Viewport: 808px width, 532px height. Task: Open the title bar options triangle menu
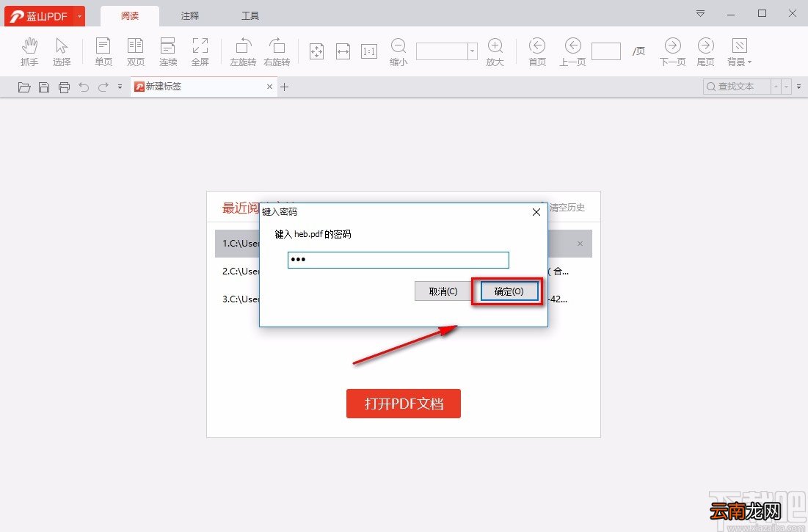[700, 13]
